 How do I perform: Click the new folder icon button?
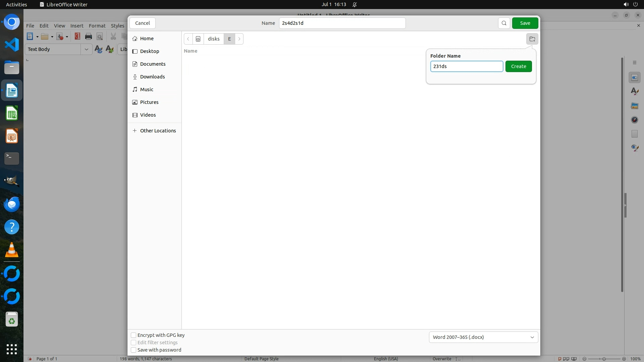(x=532, y=39)
